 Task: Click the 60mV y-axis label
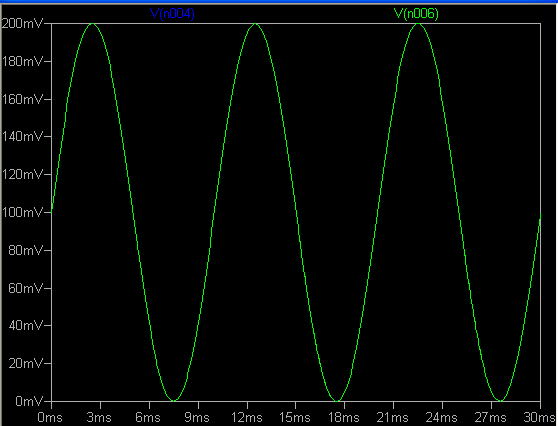point(26,288)
